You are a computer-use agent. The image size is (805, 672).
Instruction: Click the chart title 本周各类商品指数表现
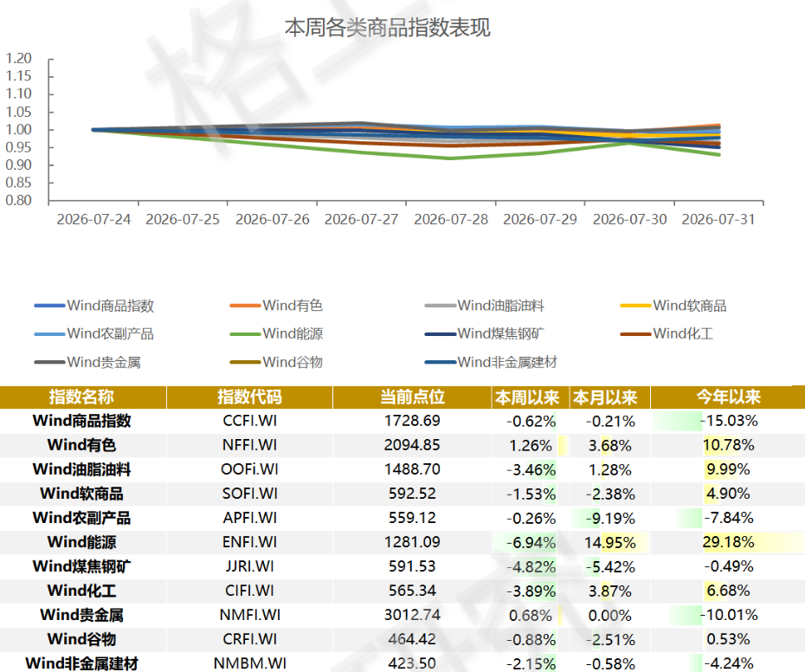[x=388, y=28]
